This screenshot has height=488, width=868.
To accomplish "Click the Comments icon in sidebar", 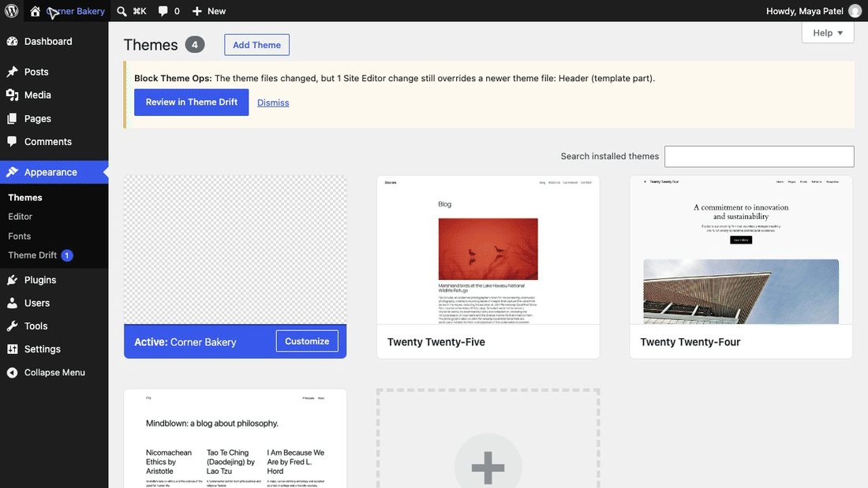I will [x=12, y=142].
